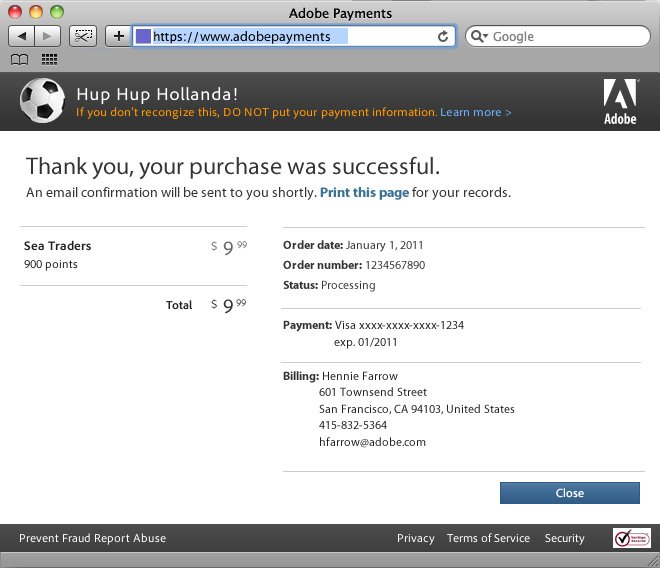Click the Hup Hup Hollanda! title
The width and height of the screenshot is (660, 568).
157,94
